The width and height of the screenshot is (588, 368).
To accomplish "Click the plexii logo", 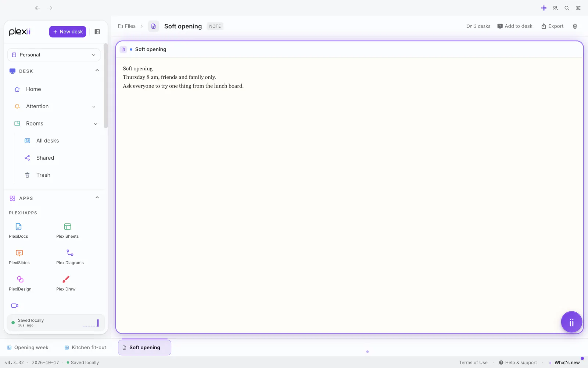I will (x=20, y=32).
